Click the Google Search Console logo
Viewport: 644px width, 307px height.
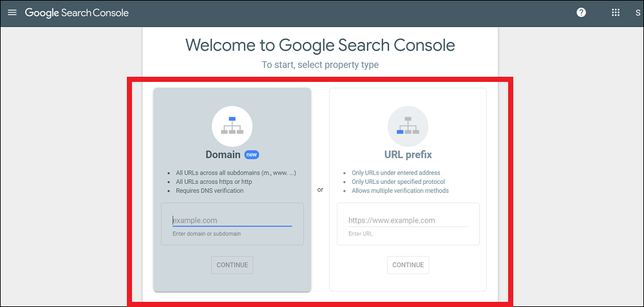point(77,13)
